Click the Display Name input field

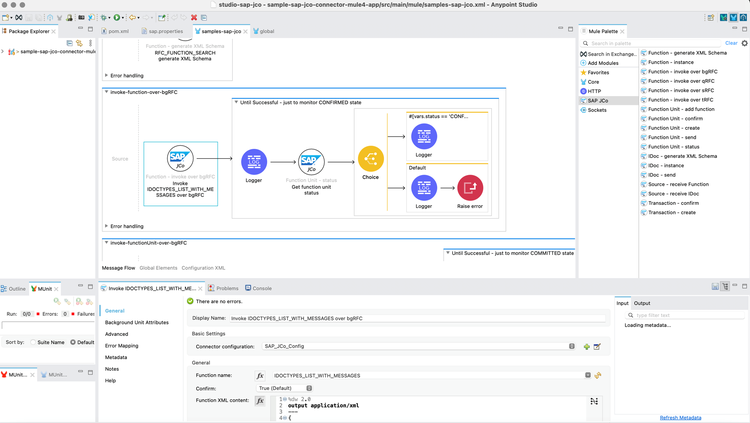418,318
